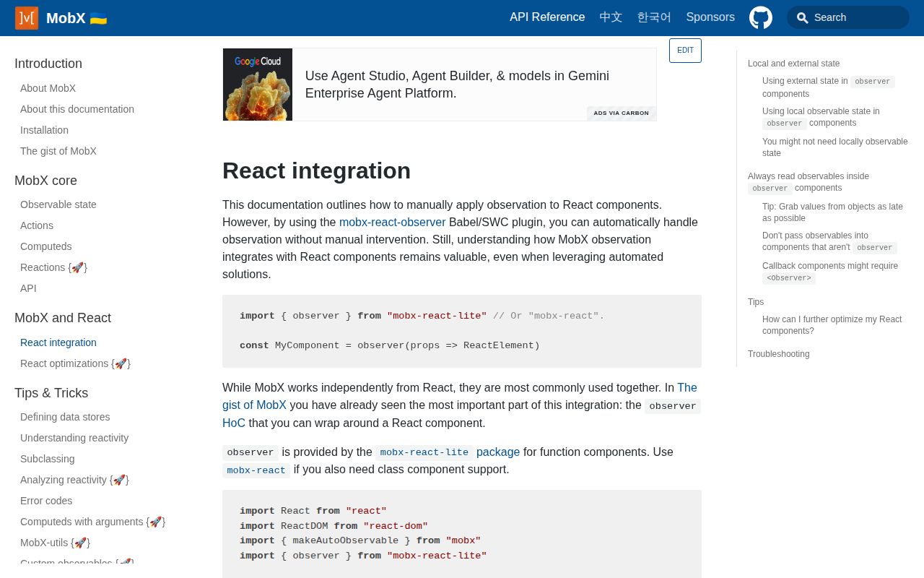
Task: Click the React integration heading
Action: tap(316, 171)
